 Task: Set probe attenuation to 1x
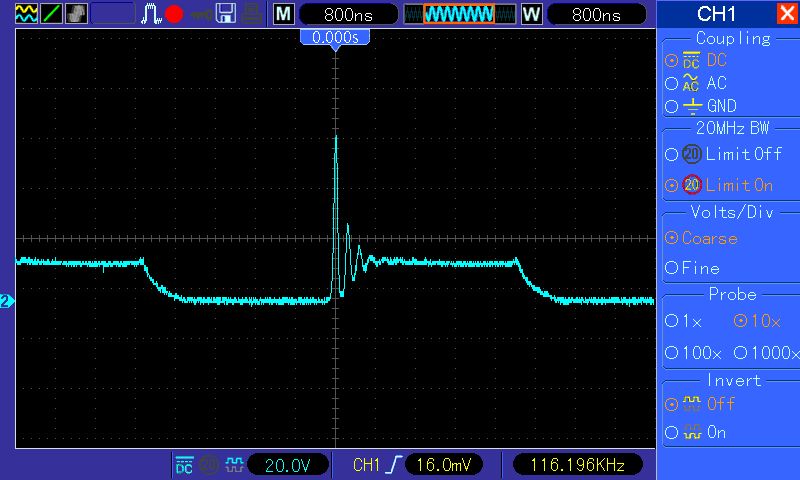tap(684, 321)
